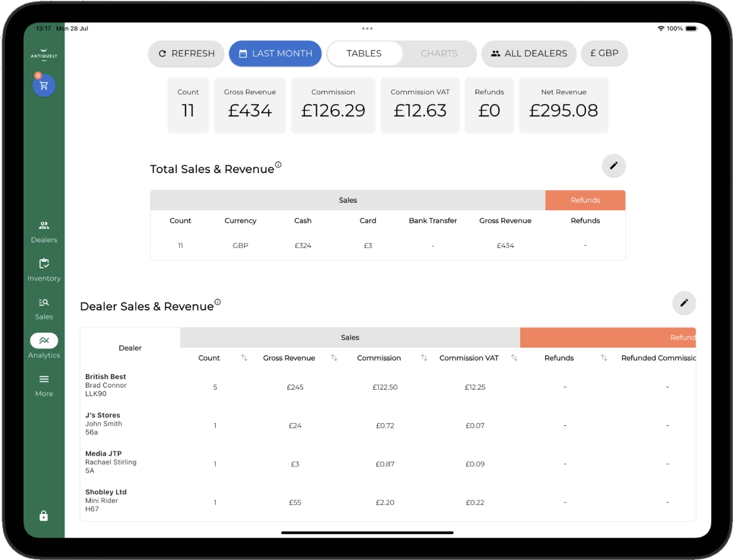Screen dimensions: 733x560
Task: Change the GBP currency selector
Action: [604, 53]
